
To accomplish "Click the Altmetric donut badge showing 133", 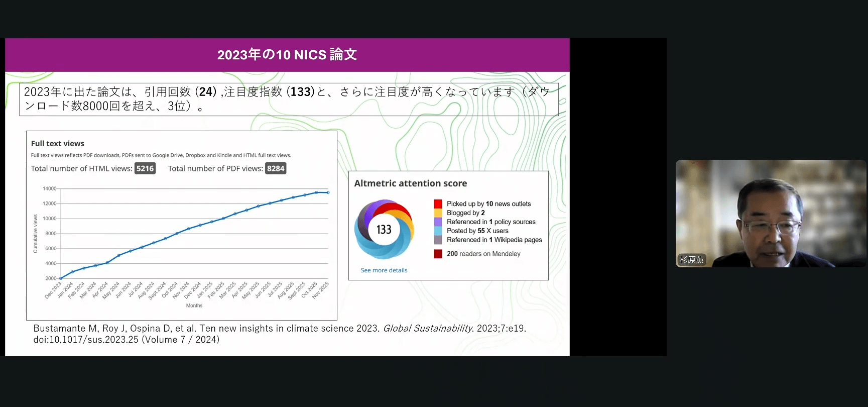I will click(x=384, y=229).
